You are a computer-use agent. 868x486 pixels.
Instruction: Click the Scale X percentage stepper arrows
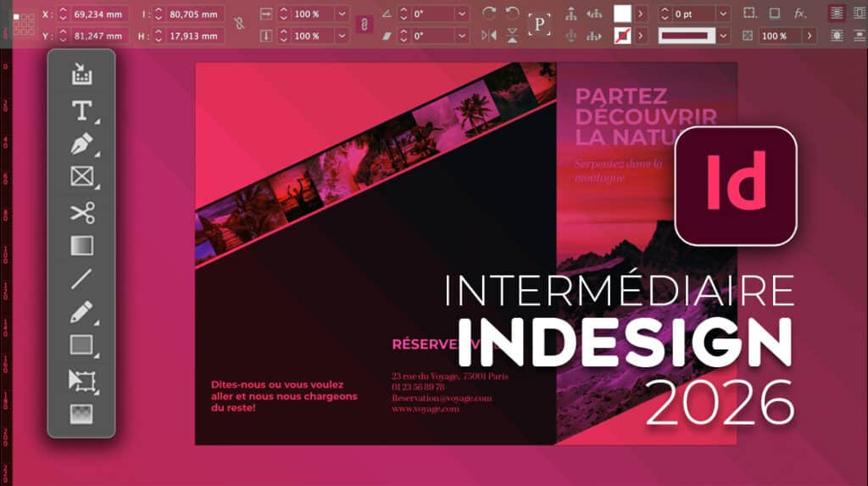point(283,14)
